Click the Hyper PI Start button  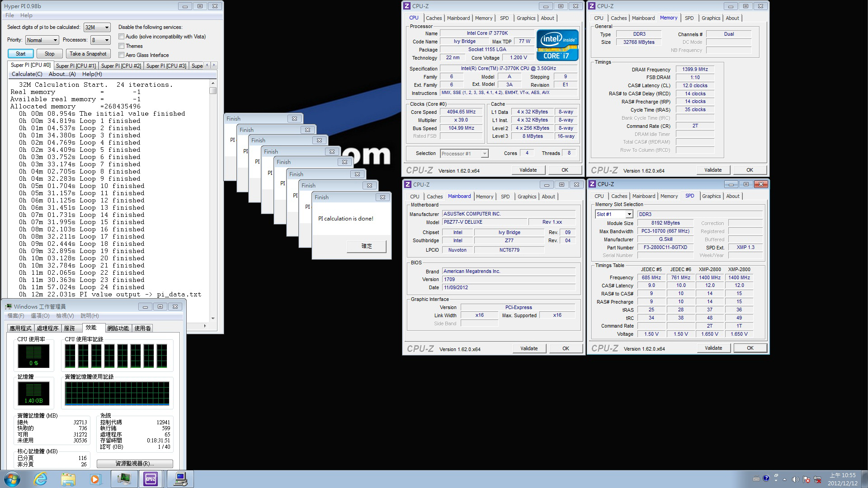coord(21,54)
